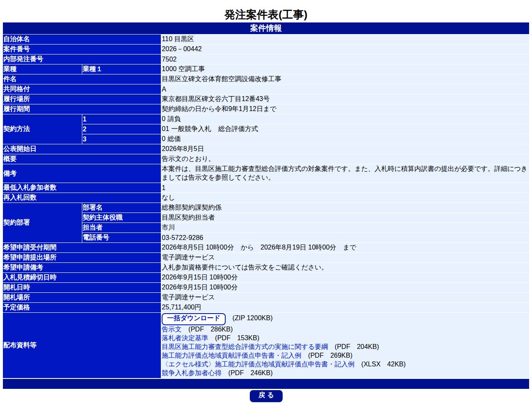Select the planned price 25,711,400円
Viewport: 532px width, 403px height.
[181, 307]
